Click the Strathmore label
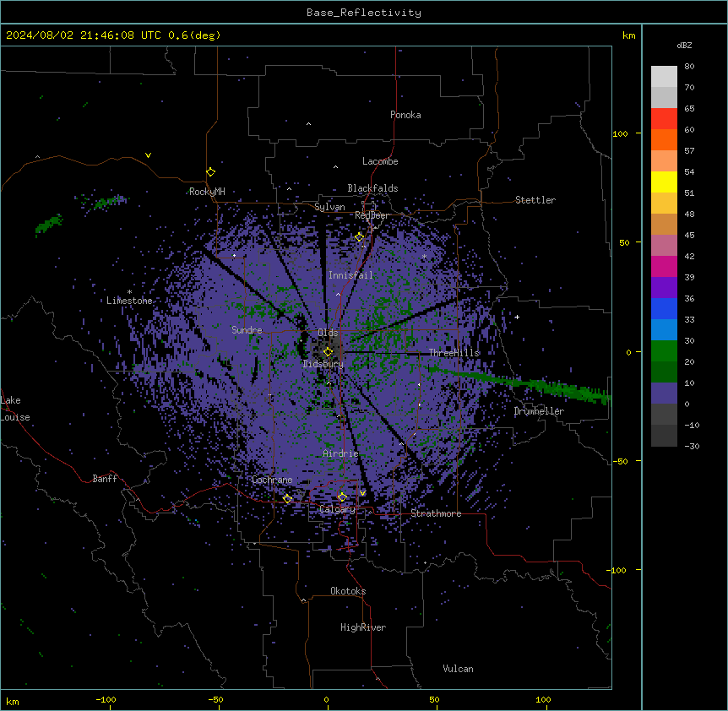The height and width of the screenshot is (711, 728). click(436, 513)
